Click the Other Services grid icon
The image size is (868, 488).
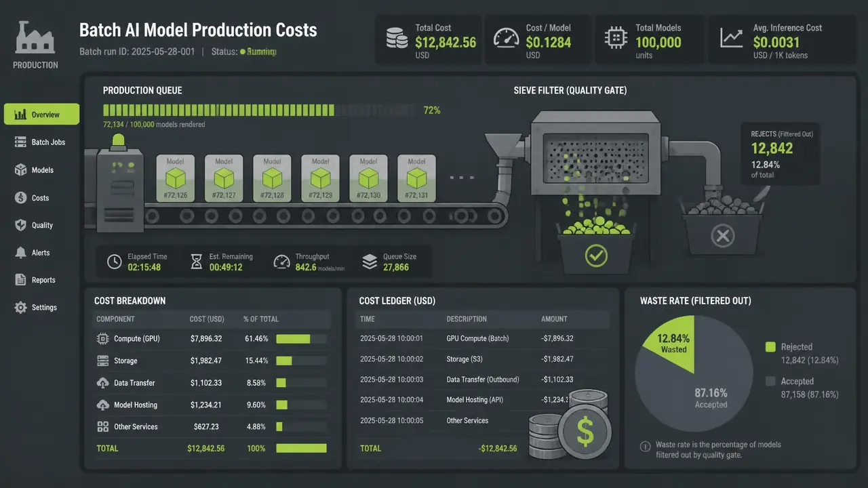[x=103, y=426]
